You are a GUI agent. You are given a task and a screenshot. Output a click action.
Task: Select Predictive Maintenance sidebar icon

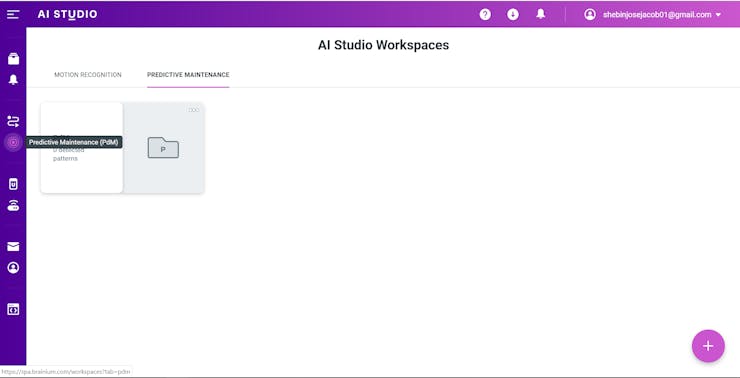tap(13, 142)
